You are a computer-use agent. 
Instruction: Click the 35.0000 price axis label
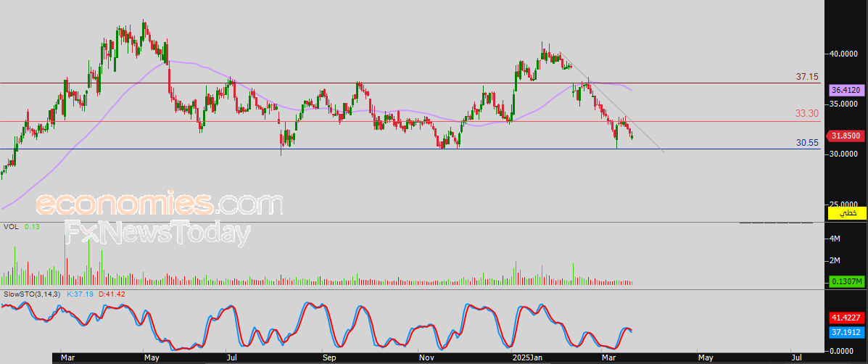[843, 104]
